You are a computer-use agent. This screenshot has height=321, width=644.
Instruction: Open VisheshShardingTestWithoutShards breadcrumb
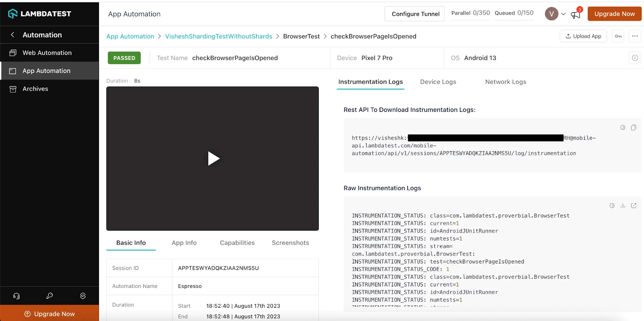[x=219, y=36]
